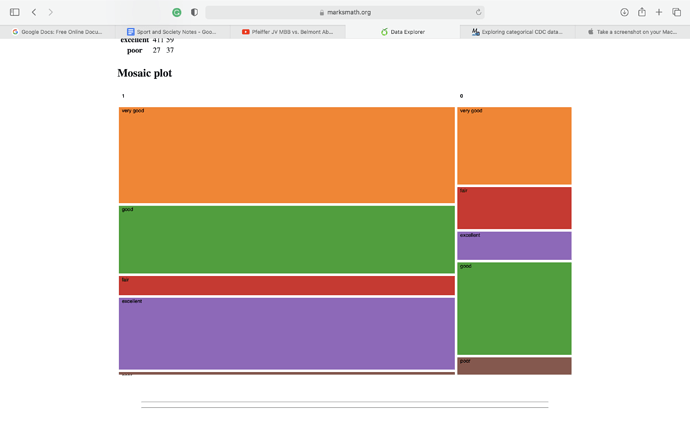This screenshot has height=431, width=690.
Task: Go back to the previous page
Action: tap(34, 12)
